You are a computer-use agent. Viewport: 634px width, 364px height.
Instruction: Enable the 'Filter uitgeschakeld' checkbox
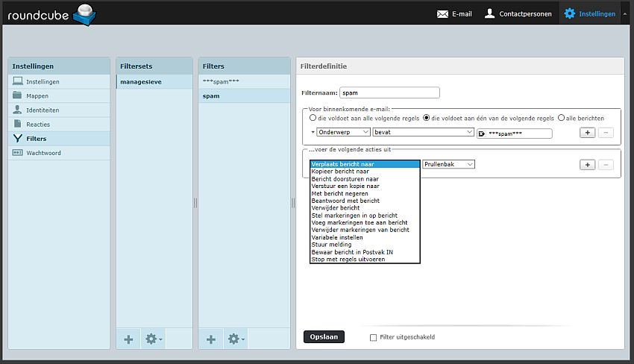point(374,337)
